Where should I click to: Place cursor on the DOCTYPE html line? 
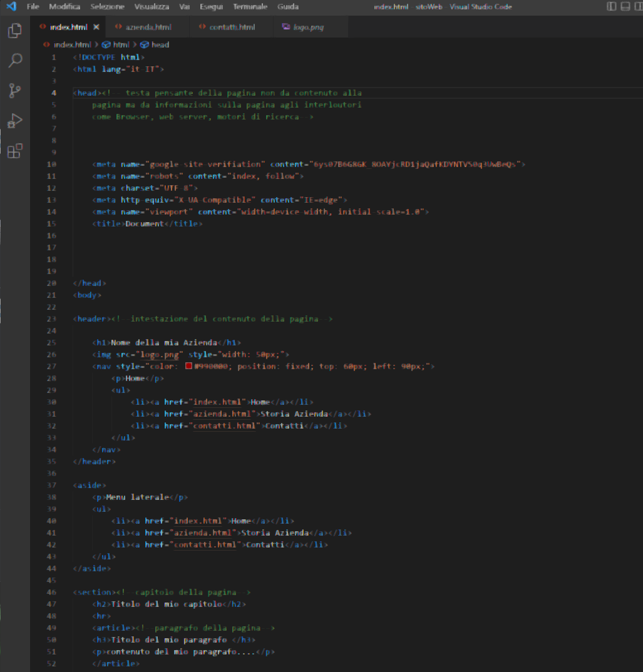click(x=108, y=58)
